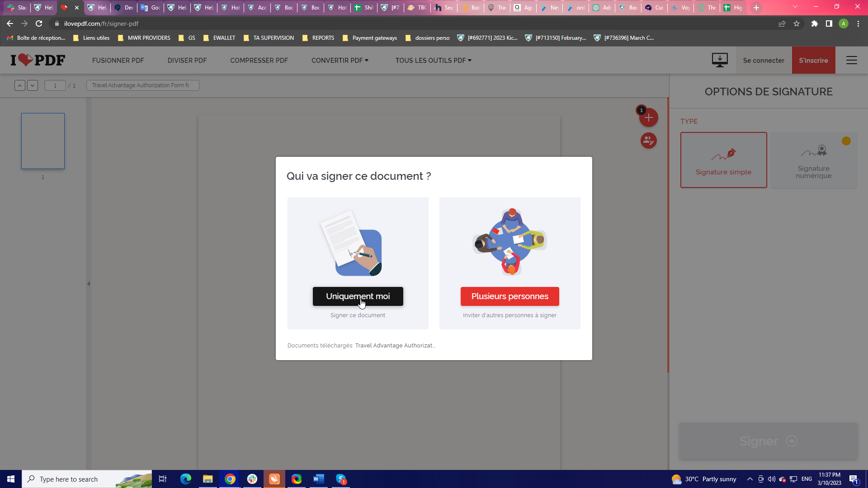The height and width of the screenshot is (488, 868).
Task: Open the COMPRESSER PDF menu item
Action: (x=259, y=61)
